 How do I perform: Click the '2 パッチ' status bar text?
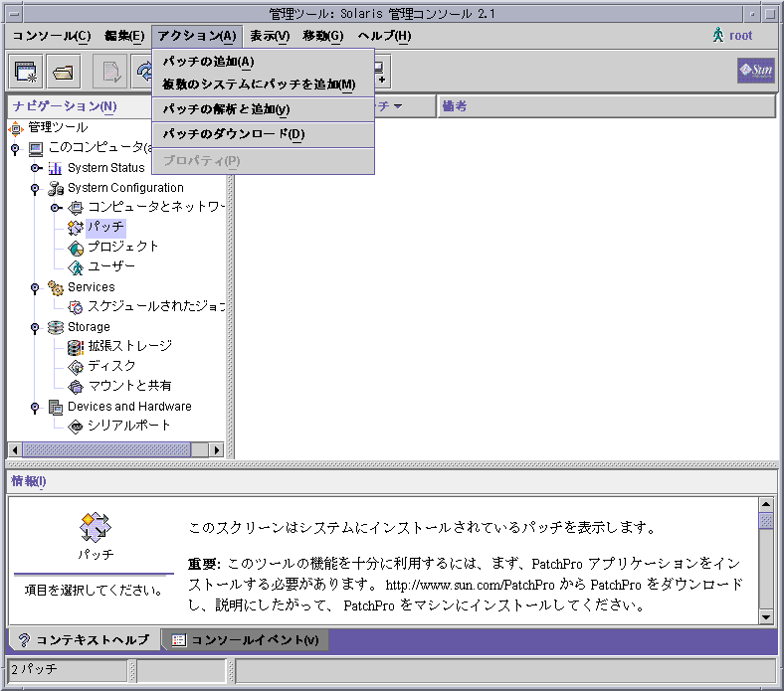click(34, 669)
